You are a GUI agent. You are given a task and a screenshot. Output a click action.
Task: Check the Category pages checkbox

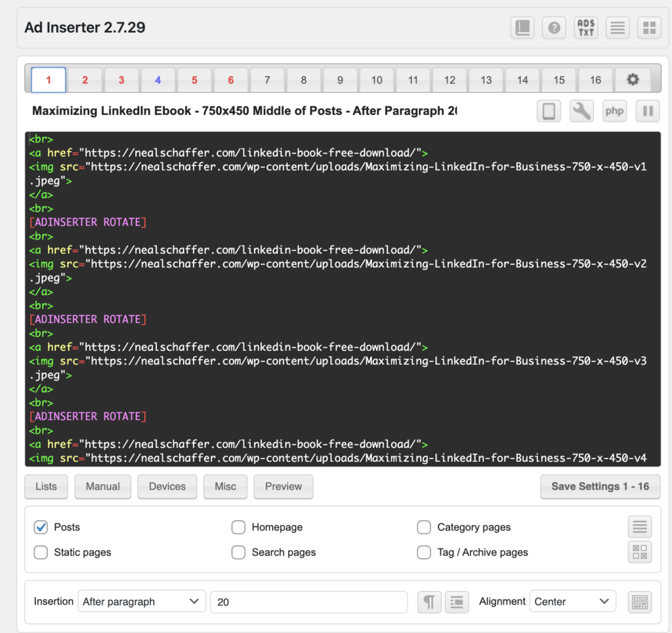click(x=424, y=527)
